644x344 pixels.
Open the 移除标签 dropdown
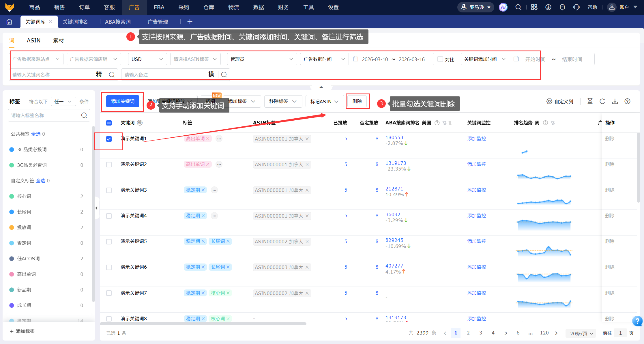[283, 101]
